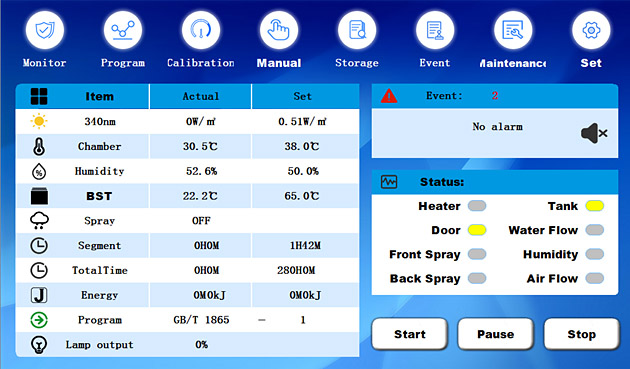
Task: Open the Event log icon
Action: 435,30
